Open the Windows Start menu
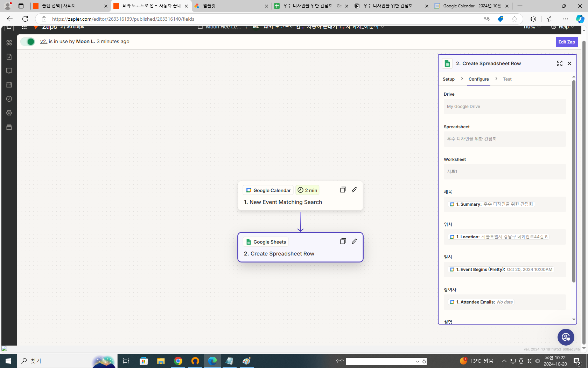The image size is (588, 368). (8, 361)
